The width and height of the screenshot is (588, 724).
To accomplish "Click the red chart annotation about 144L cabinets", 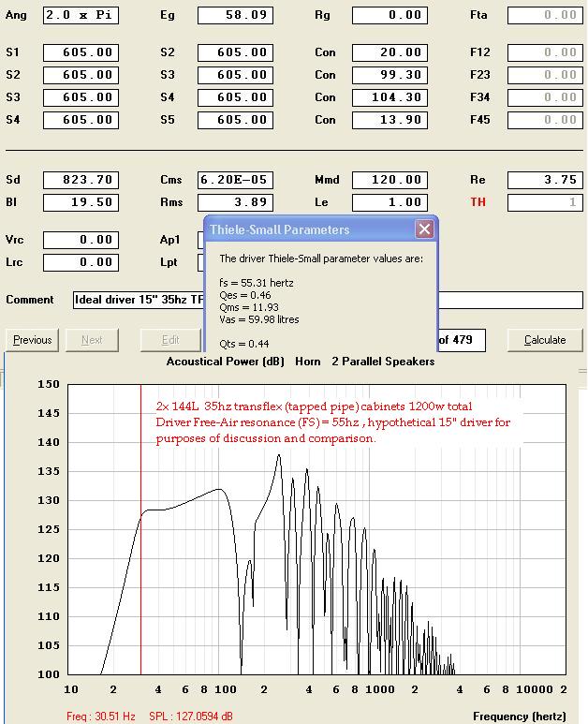I will click(333, 422).
